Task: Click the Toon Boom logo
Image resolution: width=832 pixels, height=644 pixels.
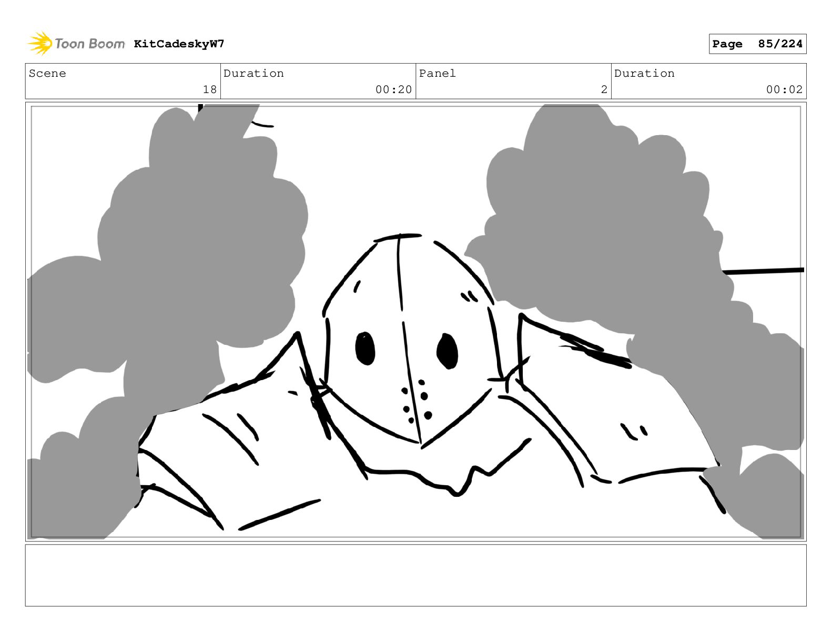Action: pos(76,44)
